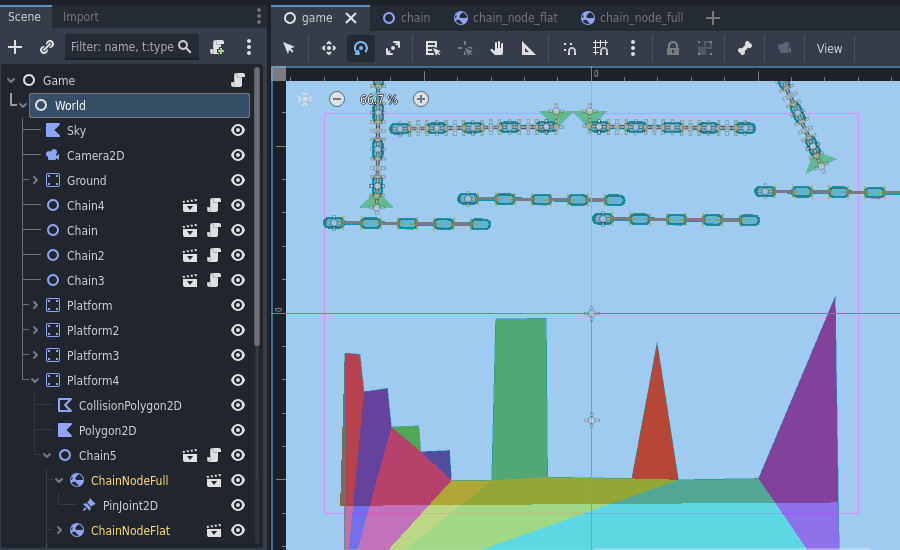
Task: Open script attached to Game node
Action: pos(238,80)
